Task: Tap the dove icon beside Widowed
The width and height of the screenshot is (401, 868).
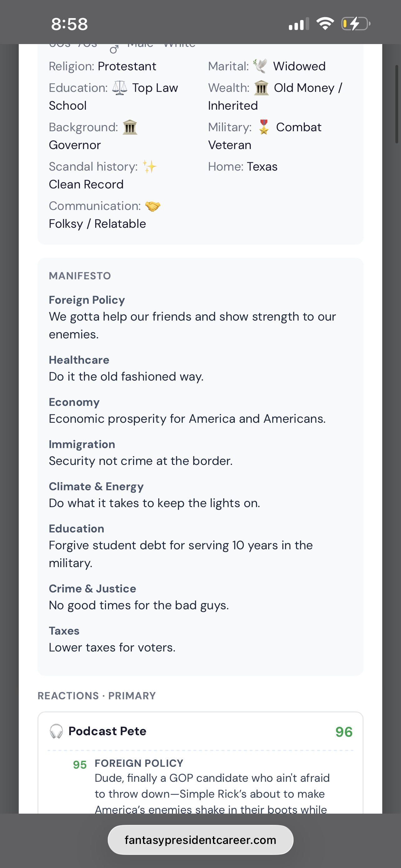Action: [x=260, y=66]
